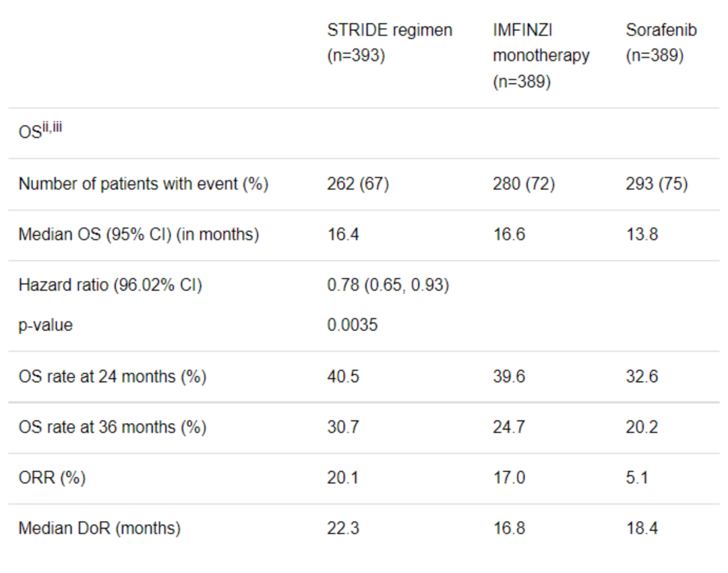Click the p-value 0.0035 cell
Screen dimensions: 728x573
click(352, 325)
